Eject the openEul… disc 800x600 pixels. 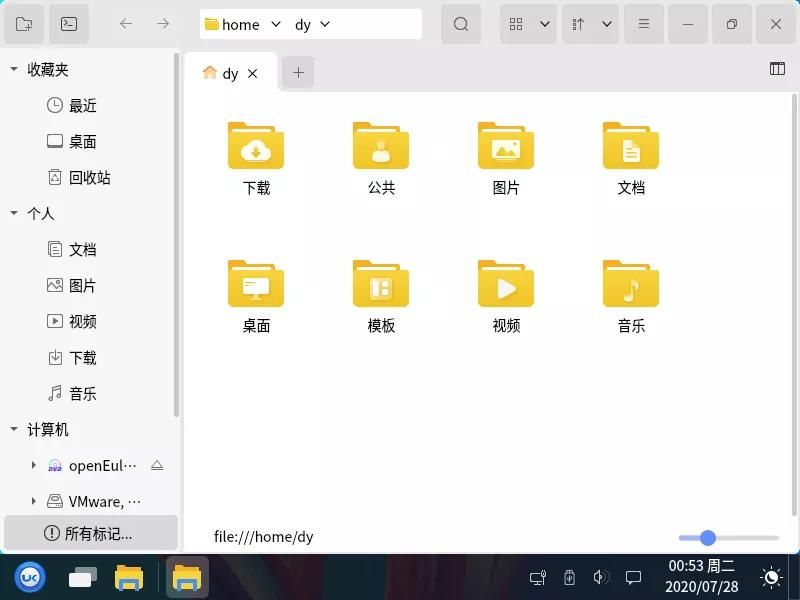click(157, 465)
